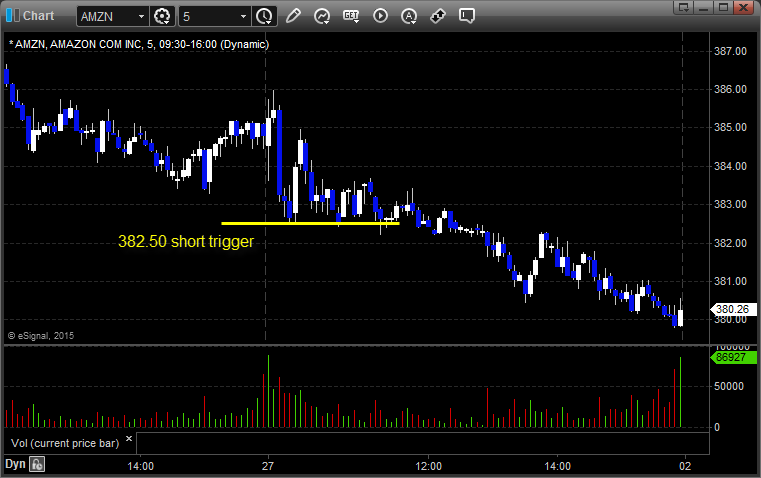Open the symbol settings gear menu

pos(162,16)
